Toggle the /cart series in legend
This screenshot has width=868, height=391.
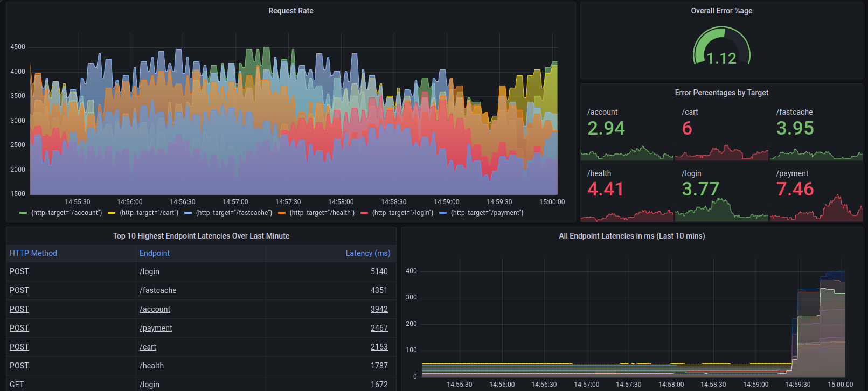(149, 213)
